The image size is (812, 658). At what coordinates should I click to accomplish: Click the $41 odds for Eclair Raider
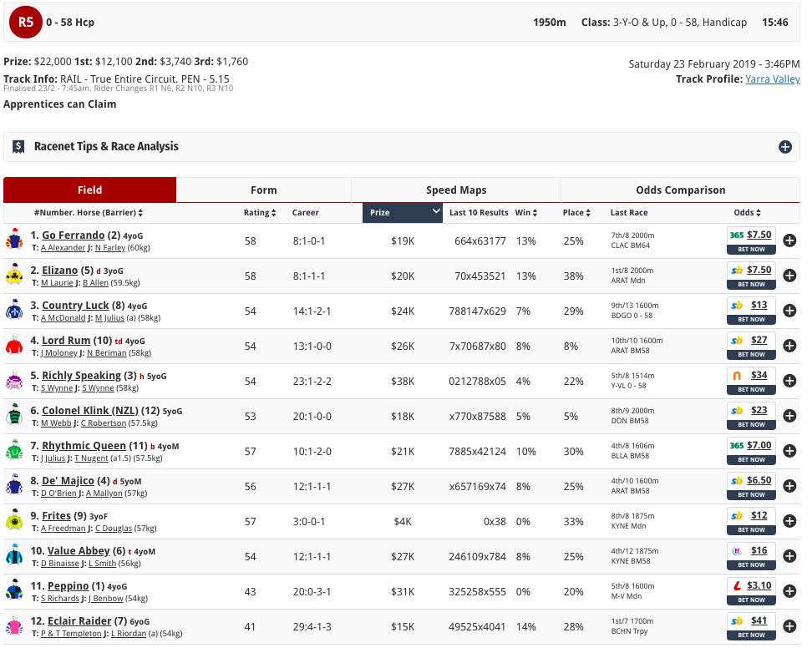pyautogui.click(x=759, y=620)
